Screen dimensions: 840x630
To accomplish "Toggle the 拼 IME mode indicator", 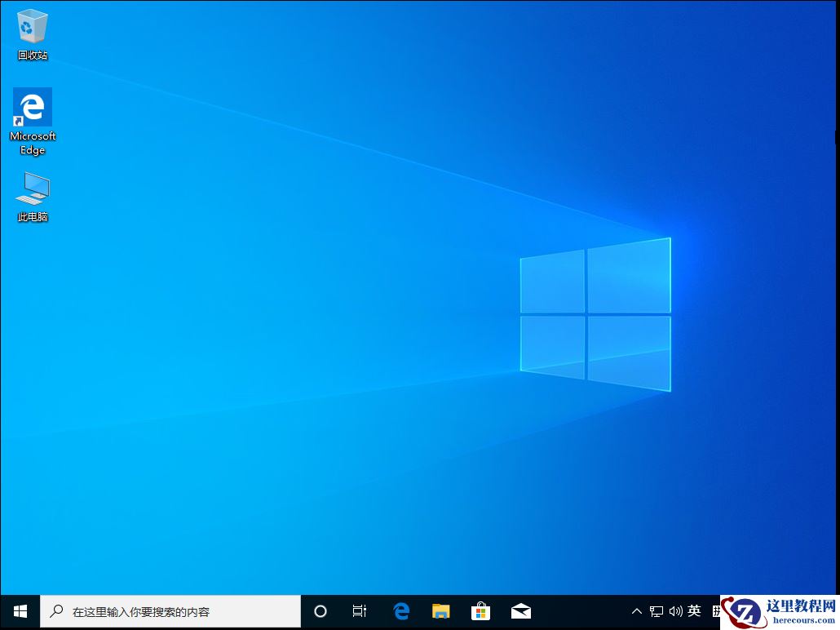I will tap(716, 610).
